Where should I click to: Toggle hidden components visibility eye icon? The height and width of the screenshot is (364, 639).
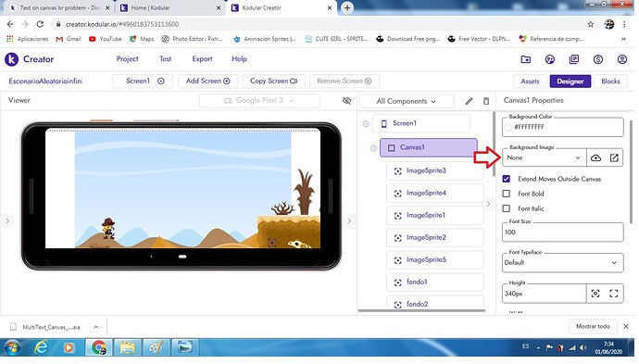346,101
